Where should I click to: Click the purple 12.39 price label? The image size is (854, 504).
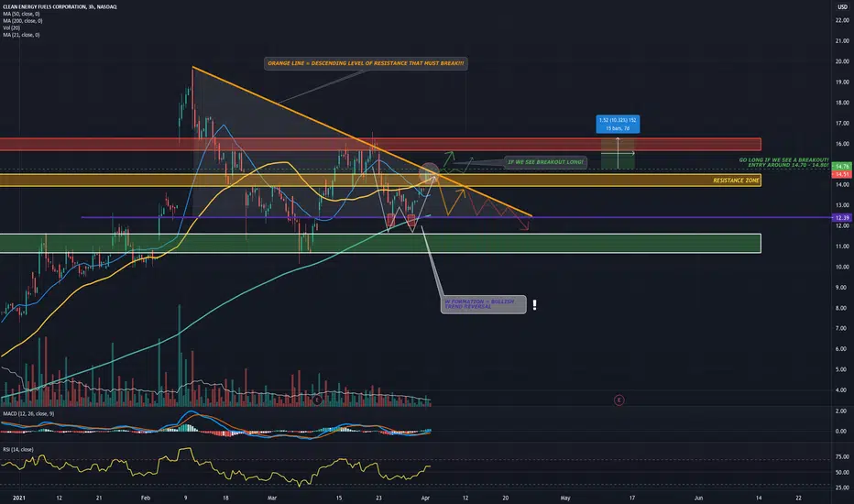pos(842,218)
